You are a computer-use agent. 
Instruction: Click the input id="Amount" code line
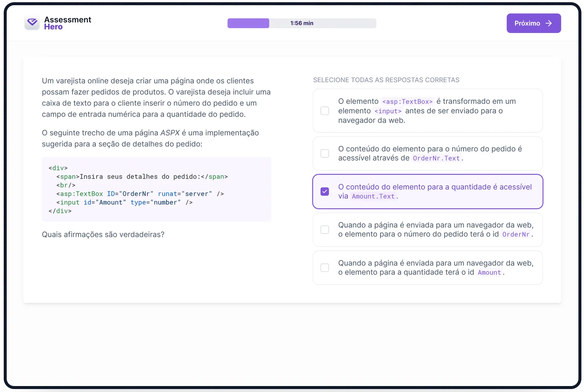[x=124, y=202]
